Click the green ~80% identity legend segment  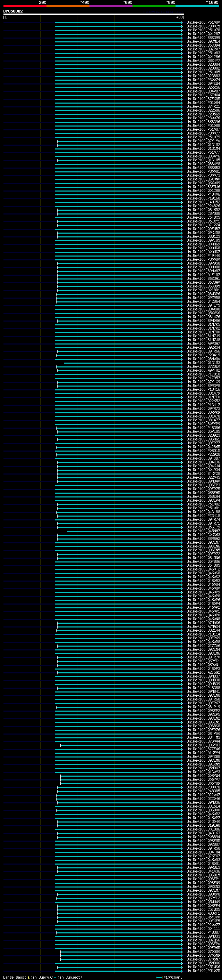click(x=154, y=6)
